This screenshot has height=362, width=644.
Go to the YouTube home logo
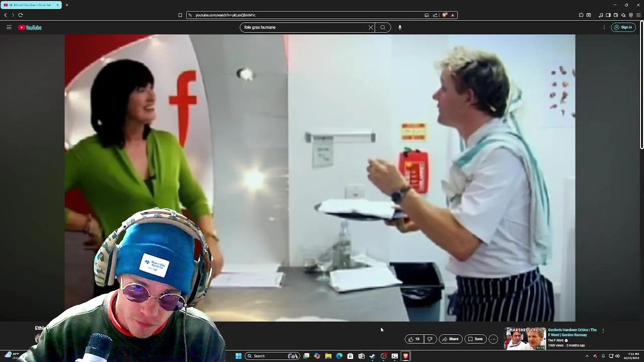(30, 28)
